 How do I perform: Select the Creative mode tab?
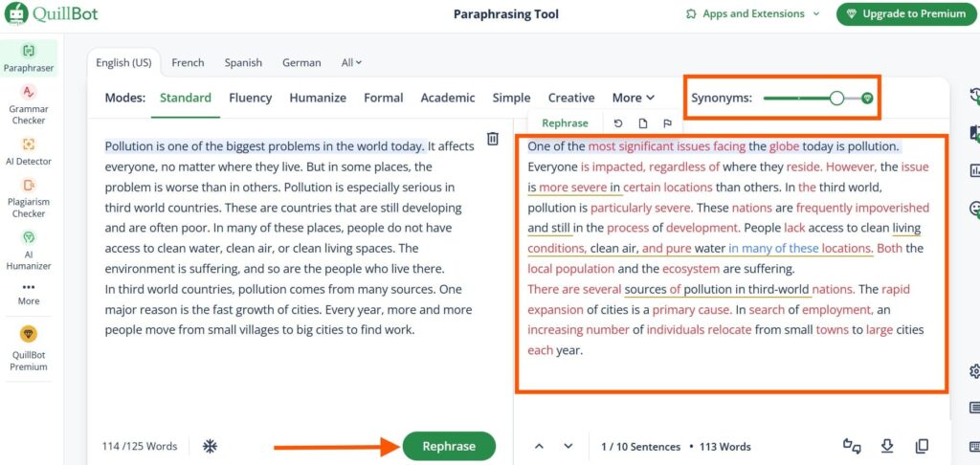click(x=570, y=98)
